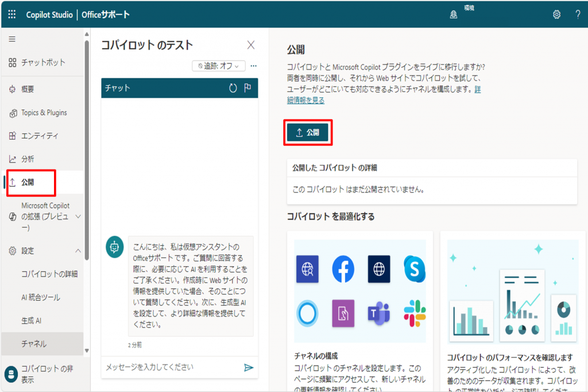Image resolution: width=588 pixels, height=392 pixels.
Task: Collapse the navigation hamburger menu
Action: click(12, 39)
